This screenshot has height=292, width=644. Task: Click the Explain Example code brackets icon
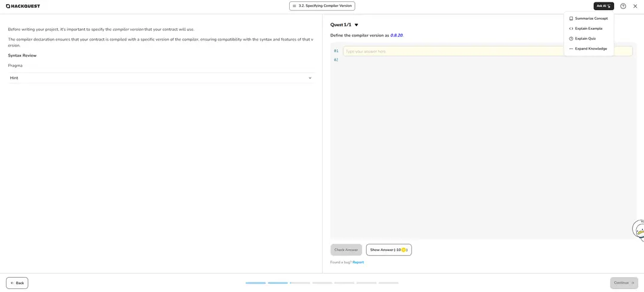pyautogui.click(x=571, y=29)
